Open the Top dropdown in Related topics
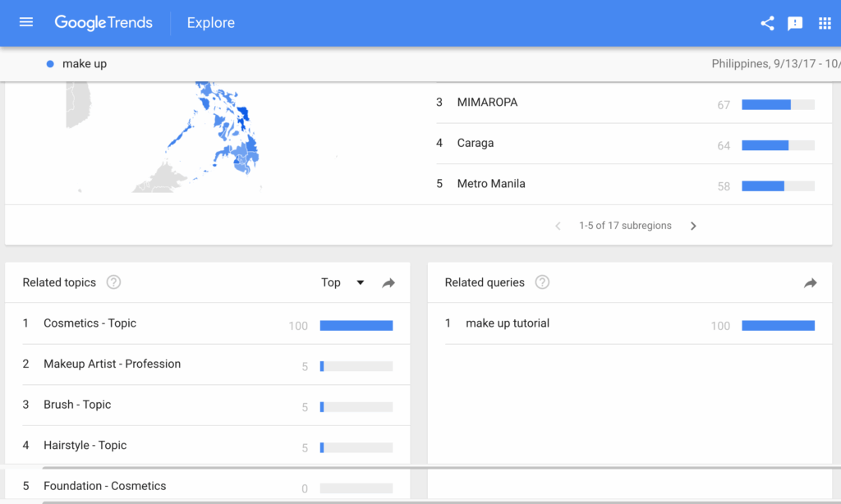Screen dimensions: 841x504 [x=342, y=282]
